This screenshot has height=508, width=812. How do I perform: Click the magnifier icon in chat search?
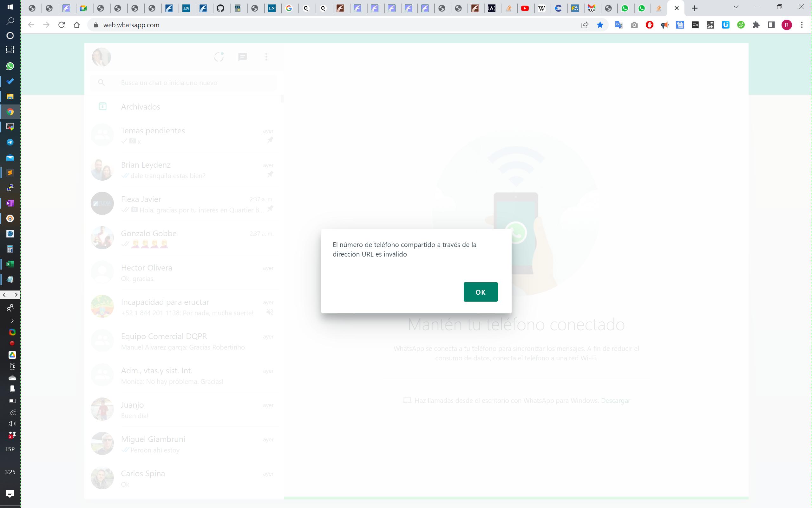point(101,83)
